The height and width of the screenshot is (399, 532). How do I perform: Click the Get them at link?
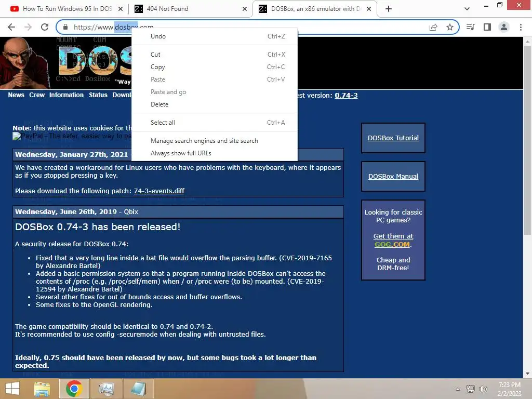393,236
